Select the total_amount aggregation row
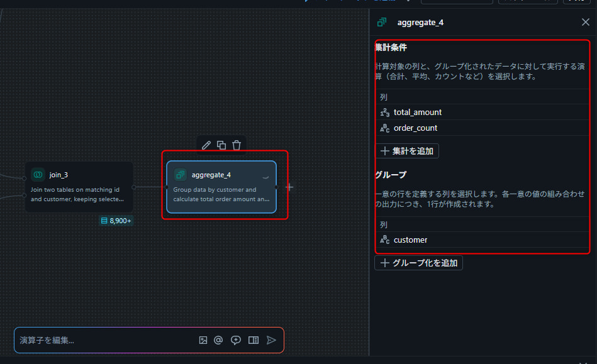The width and height of the screenshot is (597, 364). click(x=483, y=112)
